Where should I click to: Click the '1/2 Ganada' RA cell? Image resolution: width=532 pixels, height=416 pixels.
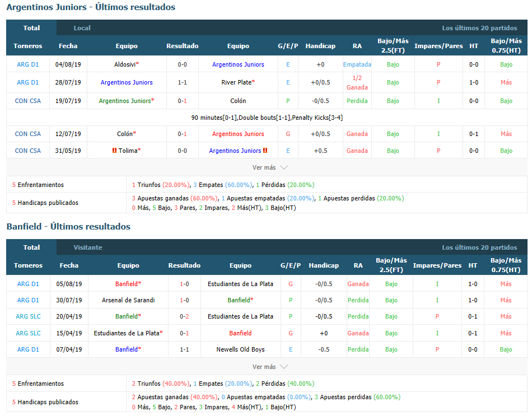[x=357, y=82]
